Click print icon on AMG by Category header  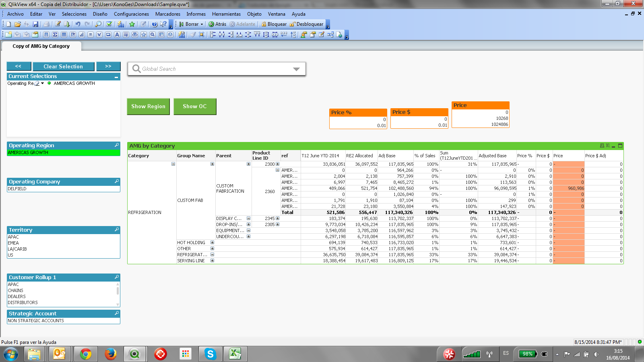[x=602, y=146]
